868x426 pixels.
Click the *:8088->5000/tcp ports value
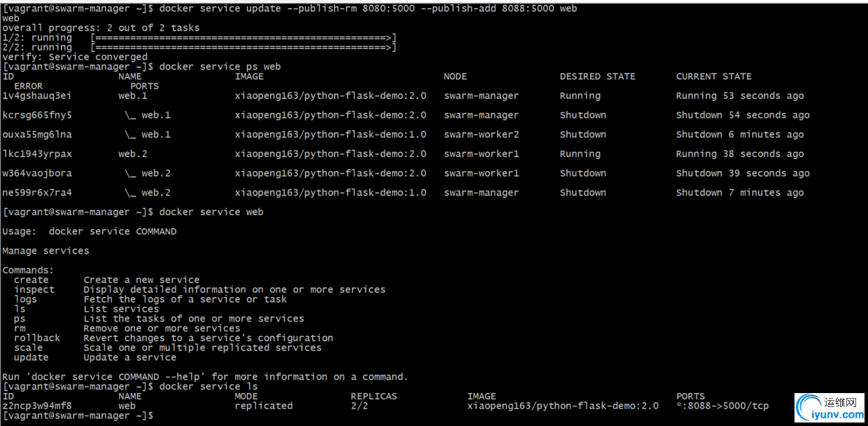(x=722, y=406)
